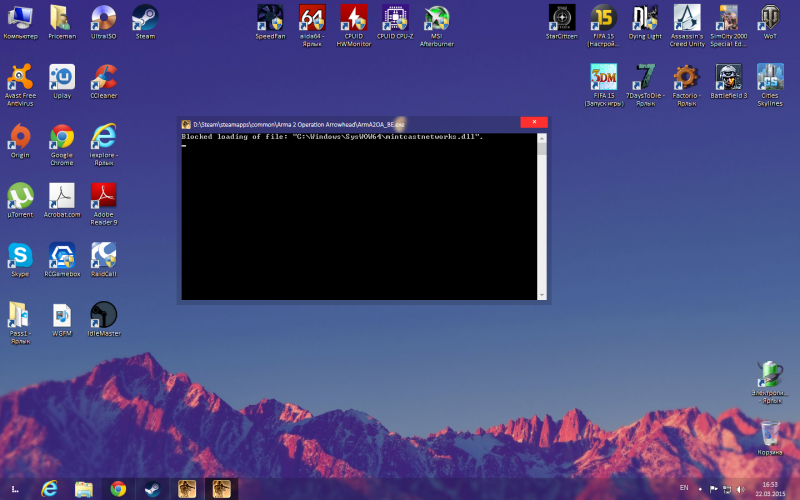Select the CCleaner desktop icon
Viewport: 800px width, 500px height.
click(x=103, y=78)
